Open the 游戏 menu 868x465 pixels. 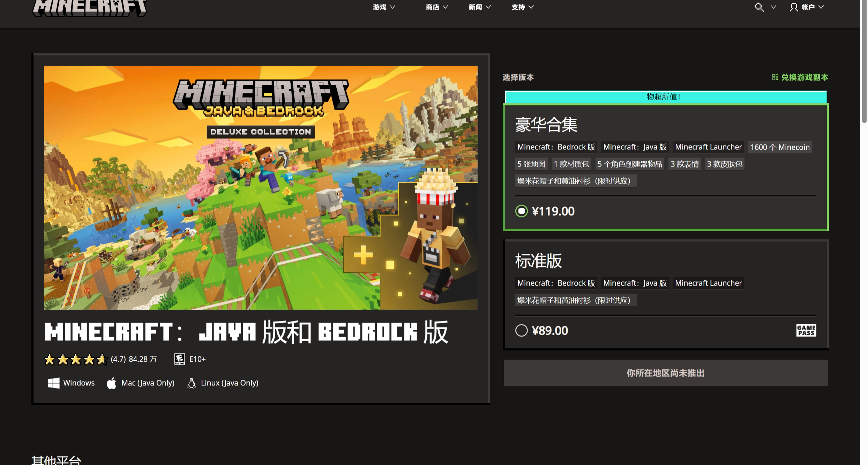click(x=380, y=7)
